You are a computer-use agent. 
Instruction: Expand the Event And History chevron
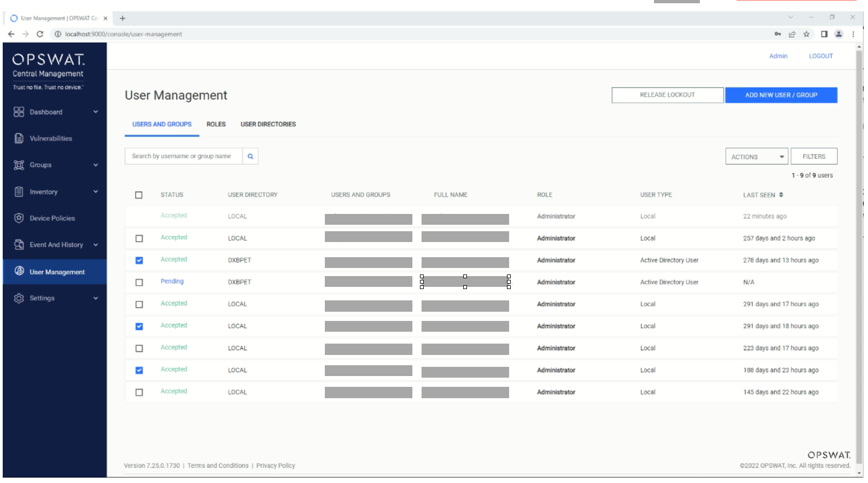(96, 245)
